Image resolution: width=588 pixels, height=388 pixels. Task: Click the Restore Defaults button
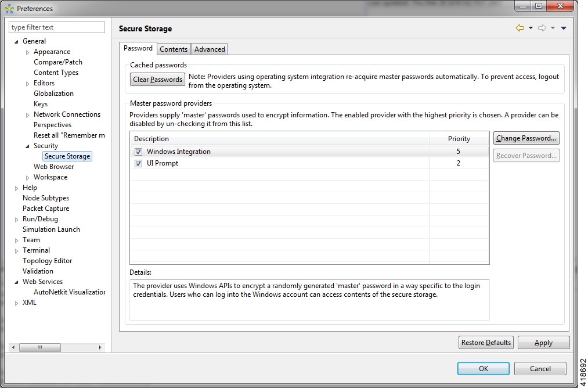486,343
